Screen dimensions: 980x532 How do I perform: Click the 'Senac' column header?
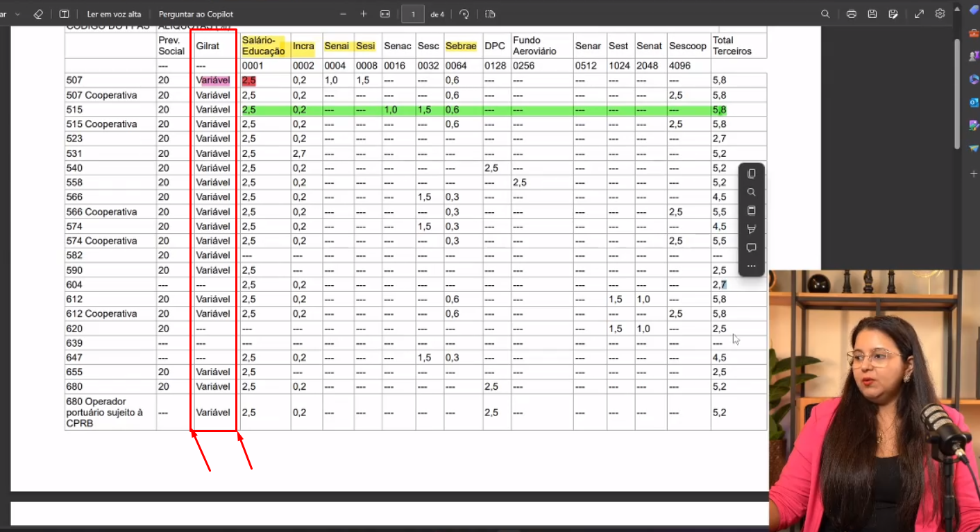tap(398, 46)
